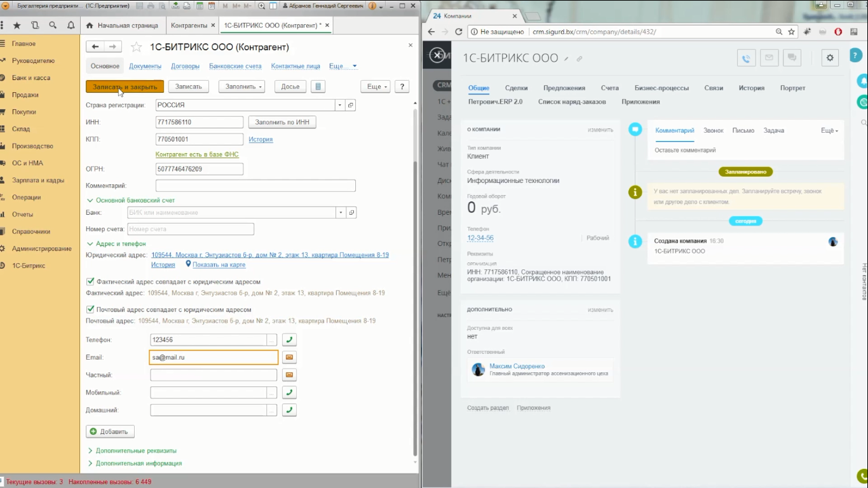Viewport: 868px width, 488px height.
Task: Expand the Дополнительные реквизиты section
Action: pyautogui.click(x=132, y=451)
